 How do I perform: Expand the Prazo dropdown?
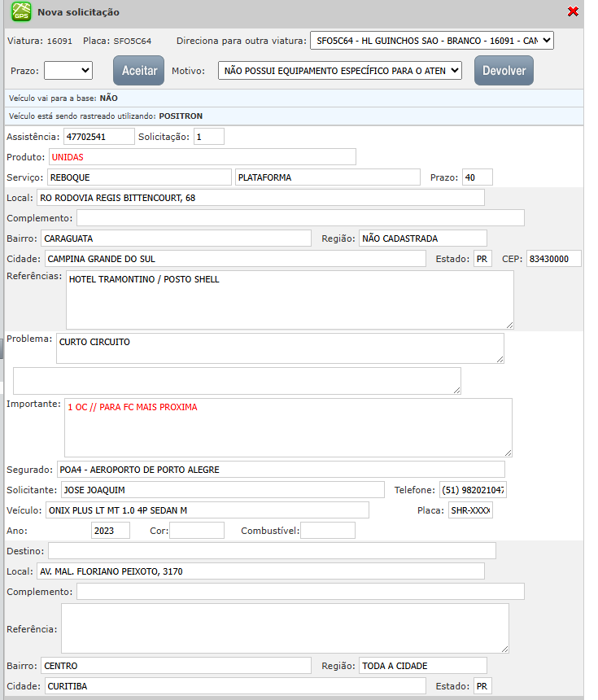pos(68,71)
